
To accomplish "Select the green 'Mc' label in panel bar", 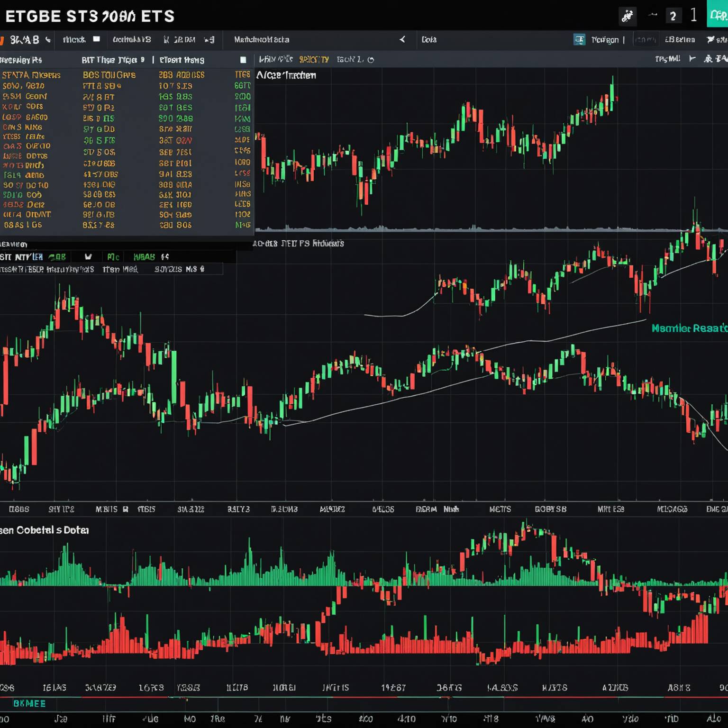I will (x=113, y=257).
